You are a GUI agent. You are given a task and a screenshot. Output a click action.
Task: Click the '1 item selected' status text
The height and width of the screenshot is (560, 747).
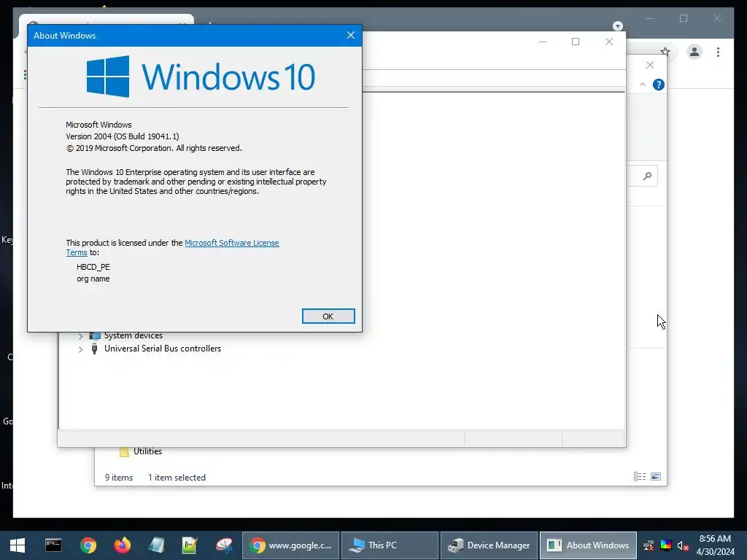coord(177,477)
